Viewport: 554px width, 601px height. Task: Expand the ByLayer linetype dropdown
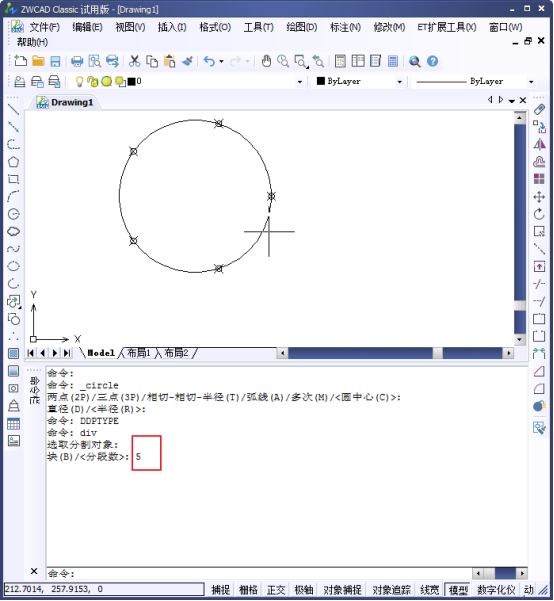(x=531, y=82)
